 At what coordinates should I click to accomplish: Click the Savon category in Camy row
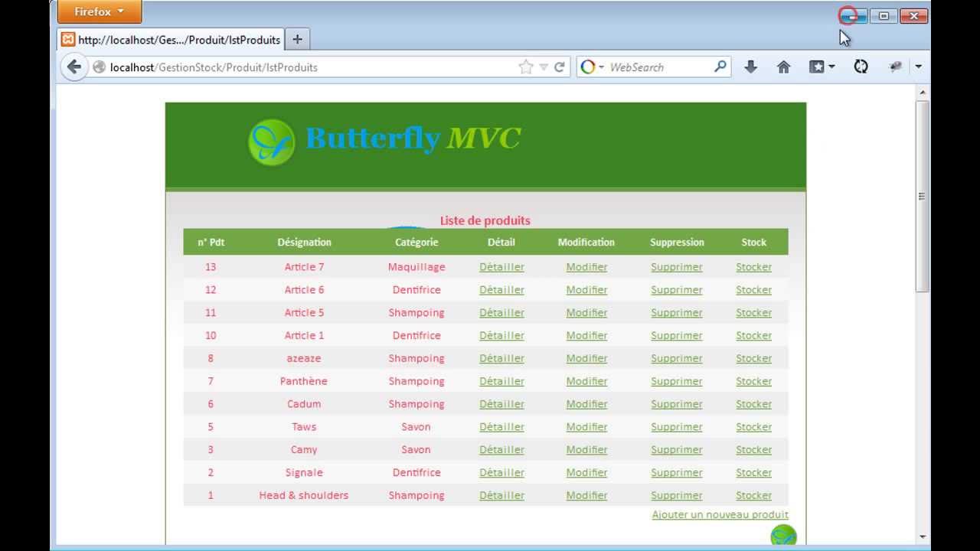pos(416,450)
